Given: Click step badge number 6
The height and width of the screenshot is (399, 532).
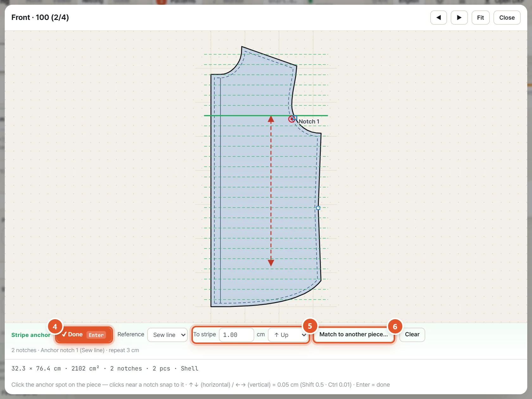Looking at the screenshot, I should [x=395, y=326].
